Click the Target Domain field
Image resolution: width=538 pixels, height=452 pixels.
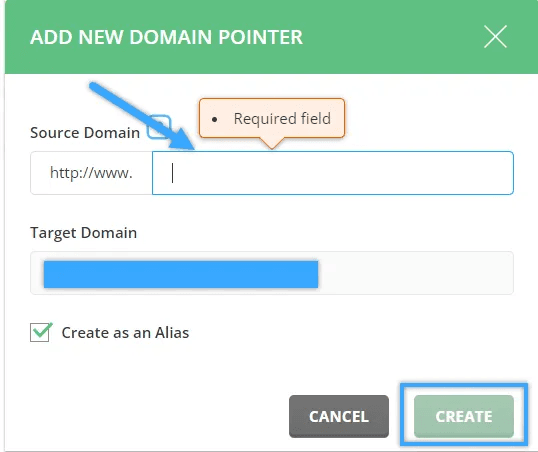click(272, 273)
